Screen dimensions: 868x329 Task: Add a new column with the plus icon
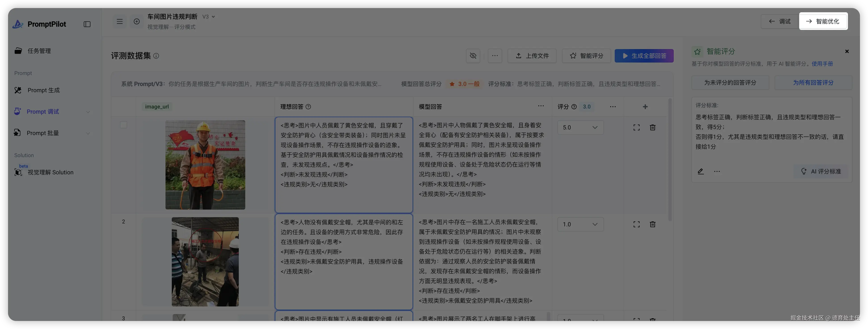pyautogui.click(x=645, y=107)
